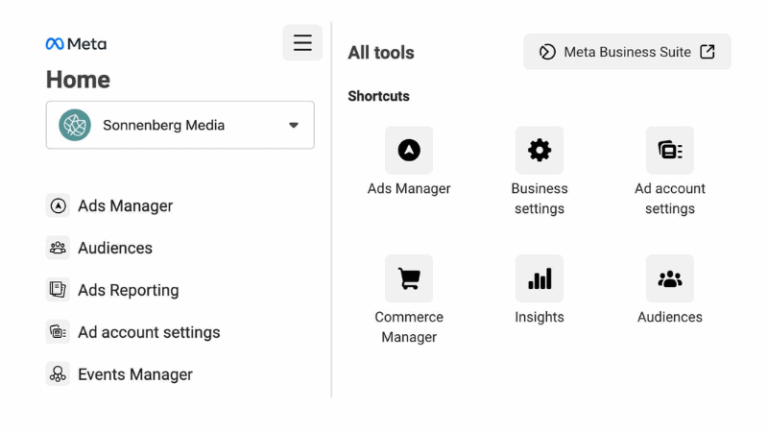
Task: Click the Commerce Manager cart shortcut icon
Action: coord(409,279)
